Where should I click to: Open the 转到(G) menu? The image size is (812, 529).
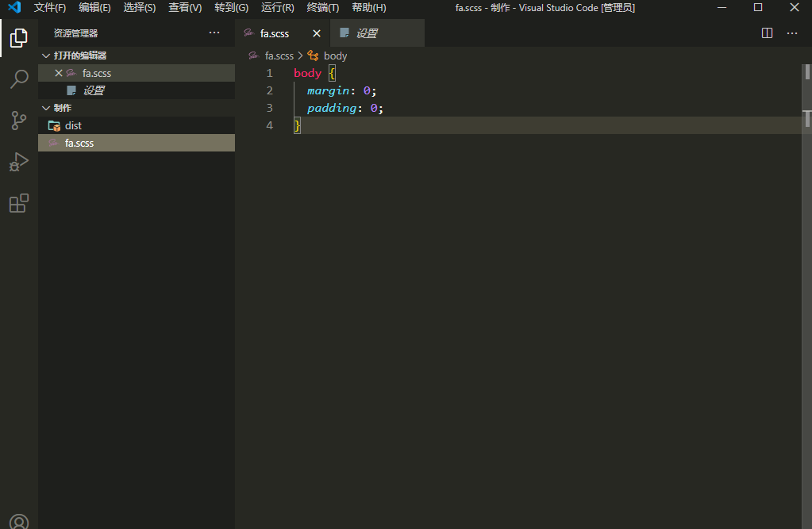[232, 7]
